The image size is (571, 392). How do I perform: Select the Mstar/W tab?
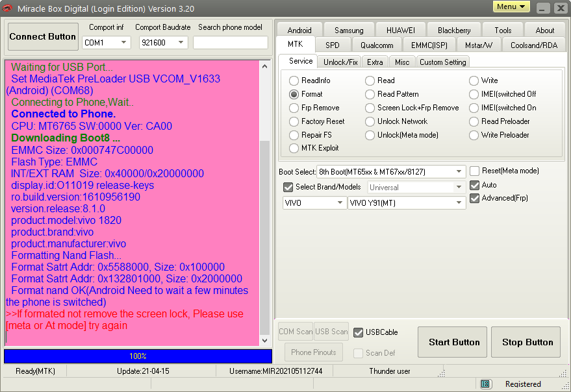pos(479,45)
